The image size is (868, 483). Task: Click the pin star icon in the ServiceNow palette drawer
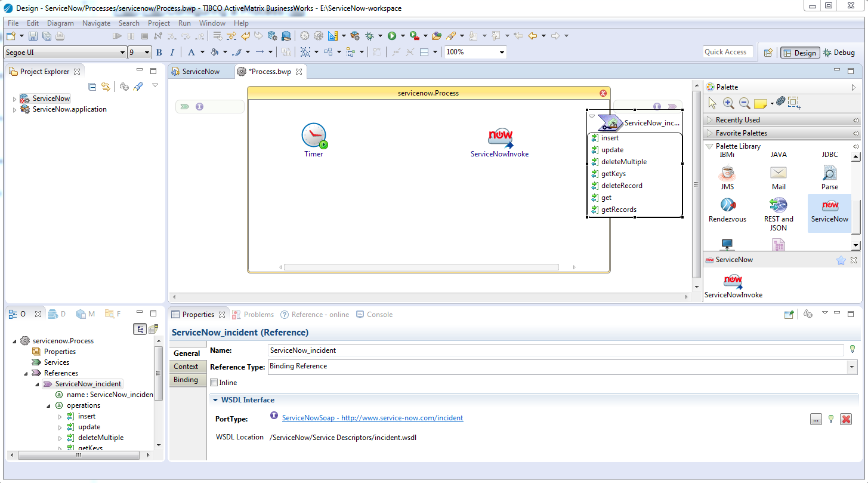pyautogui.click(x=841, y=260)
